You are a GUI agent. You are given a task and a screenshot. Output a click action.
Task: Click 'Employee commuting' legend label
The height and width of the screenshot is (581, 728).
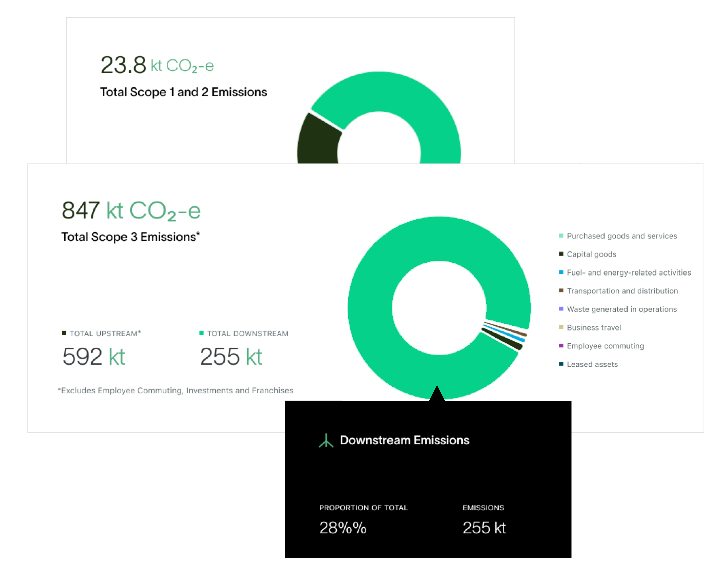[605, 346]
